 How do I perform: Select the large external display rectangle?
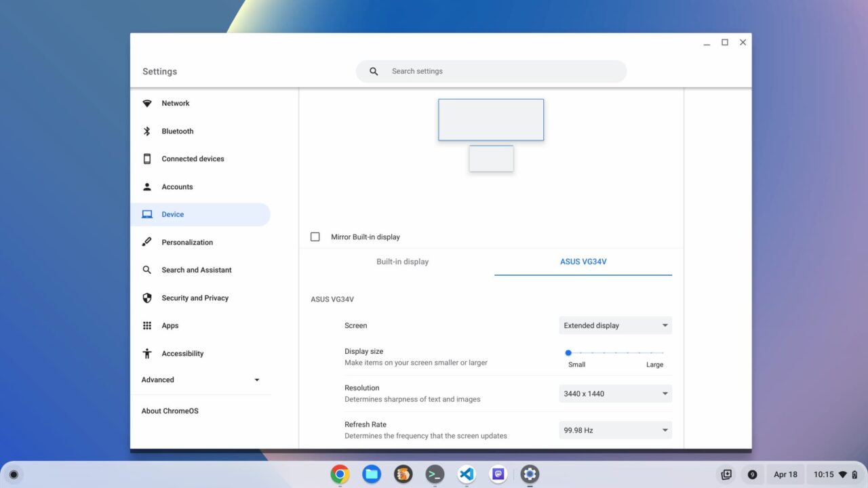coord(491,120)
